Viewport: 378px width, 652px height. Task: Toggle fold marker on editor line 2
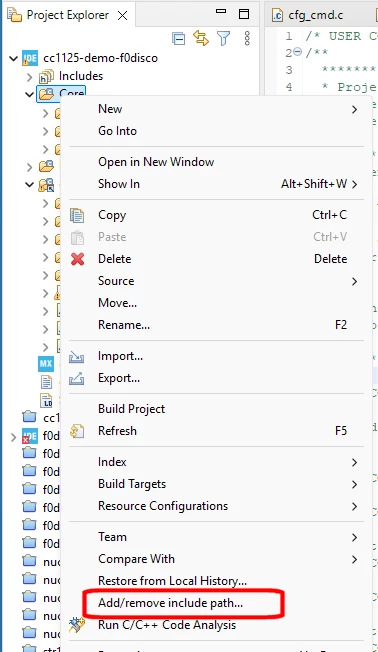coord(297,52)
